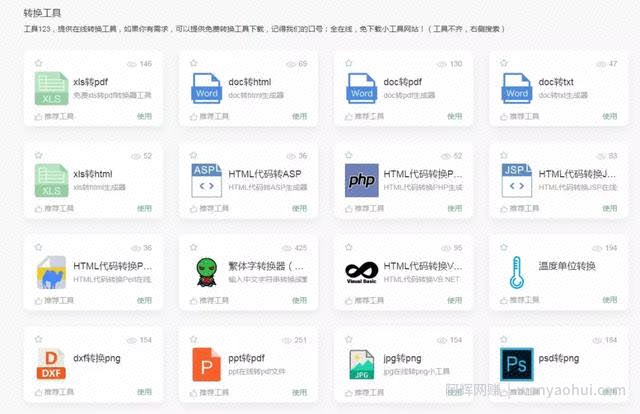This screenshot has height=414, width=640.
Task: Click the 转换工具 page heading
Action: click(x=42, y=13)
